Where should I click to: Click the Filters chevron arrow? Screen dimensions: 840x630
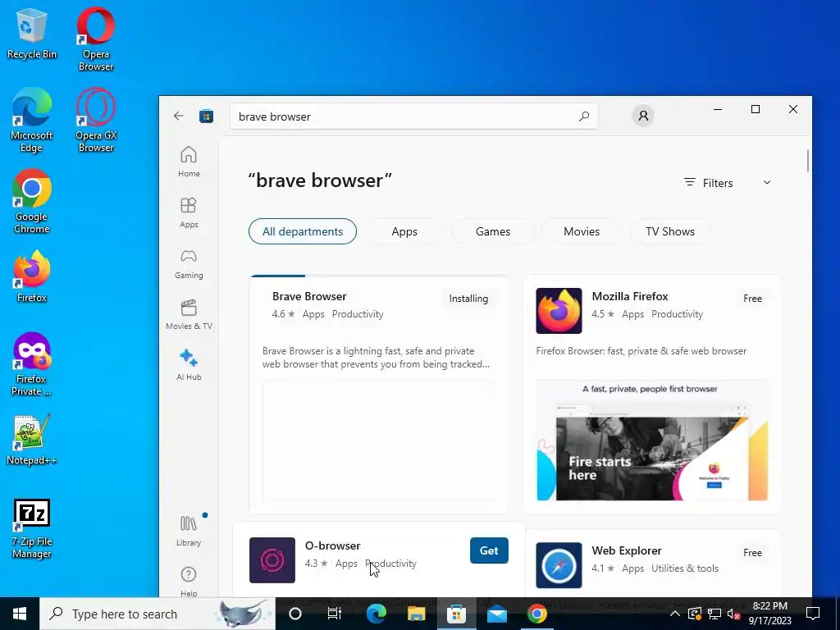(767, 183)
